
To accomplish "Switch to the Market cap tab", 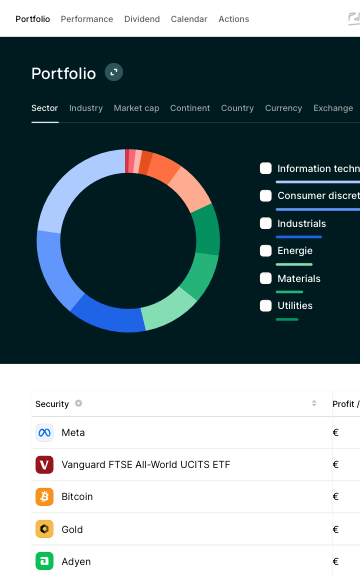I will point(136,108).
